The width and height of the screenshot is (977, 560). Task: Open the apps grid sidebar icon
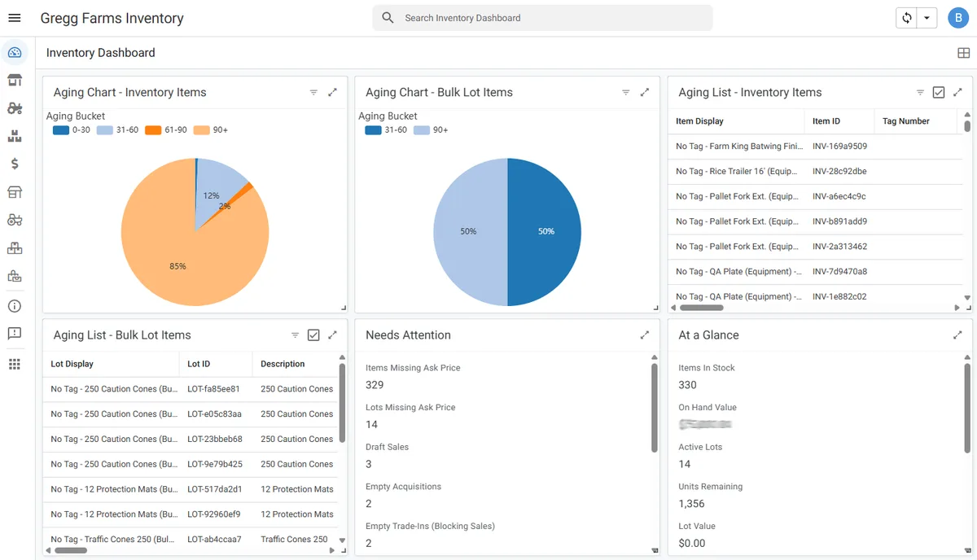14,364
